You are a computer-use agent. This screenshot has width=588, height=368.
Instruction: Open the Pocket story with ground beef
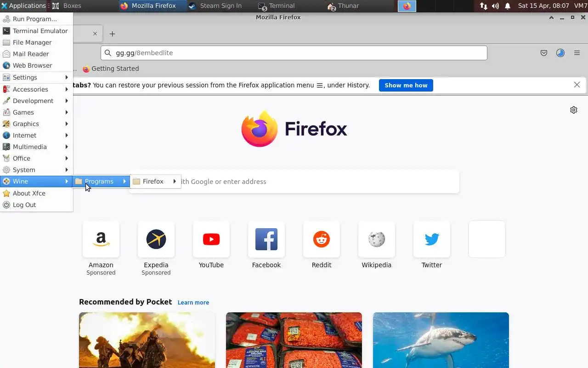click(294, 340)
